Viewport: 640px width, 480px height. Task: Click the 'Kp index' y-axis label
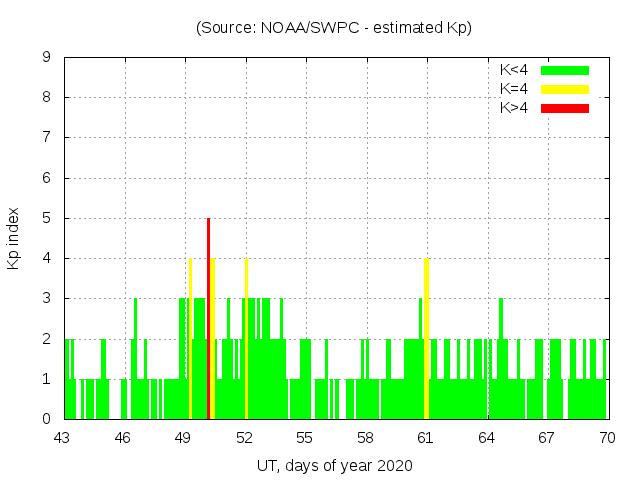click(x=14, y=238)
